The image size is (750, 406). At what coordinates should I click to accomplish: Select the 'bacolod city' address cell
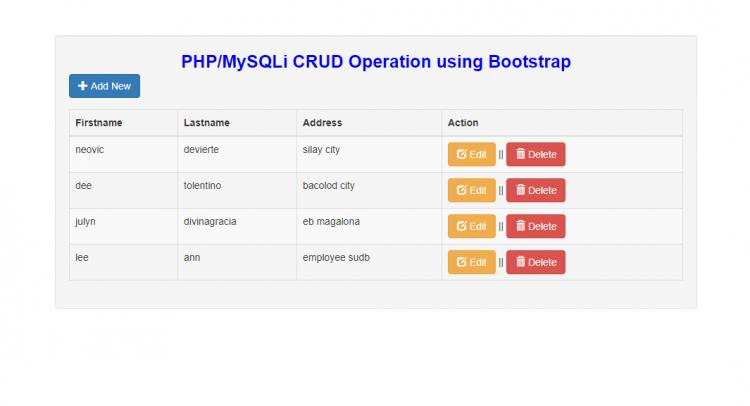coord(369,190)
